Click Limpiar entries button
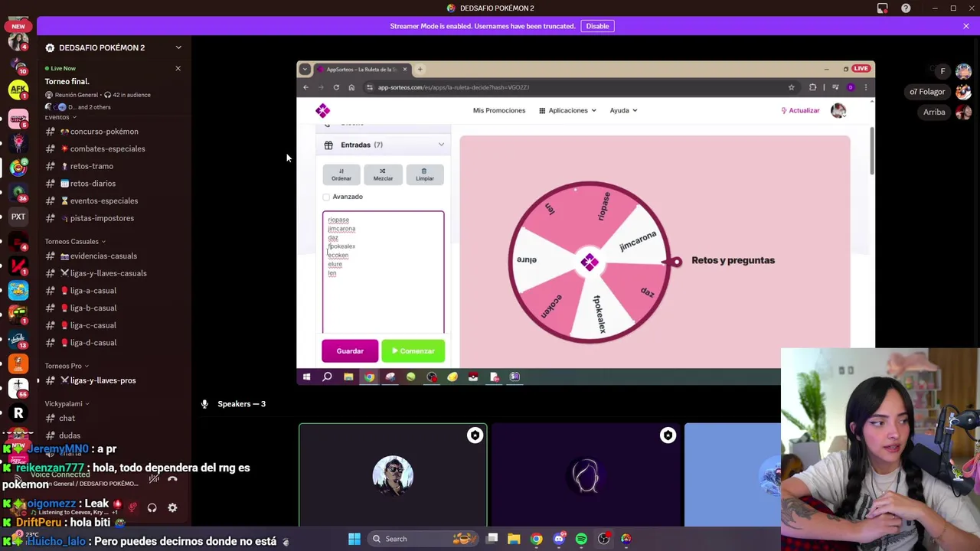 [x=425, y=174]
